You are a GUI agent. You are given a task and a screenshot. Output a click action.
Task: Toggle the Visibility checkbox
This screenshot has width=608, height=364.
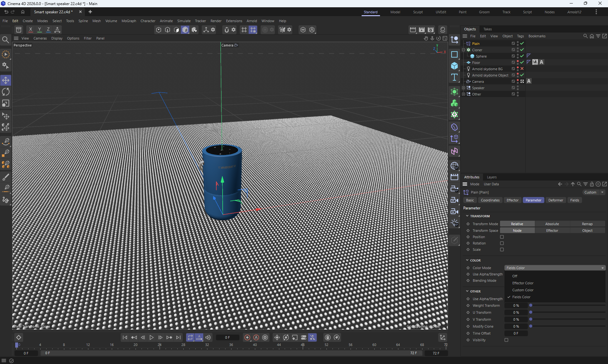506,340
